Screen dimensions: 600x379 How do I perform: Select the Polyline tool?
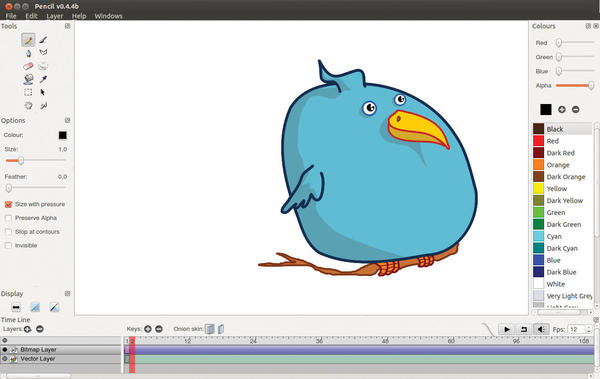43,52
